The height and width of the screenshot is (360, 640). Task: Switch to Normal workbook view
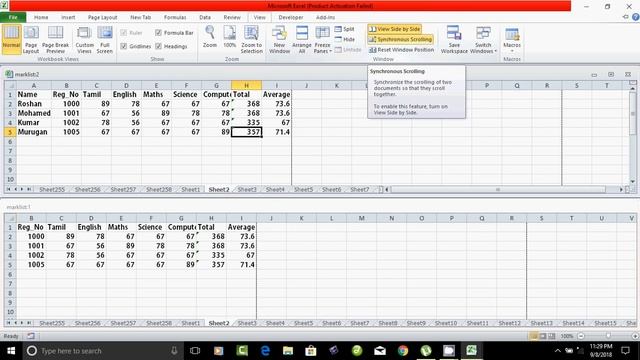[11, 39]
